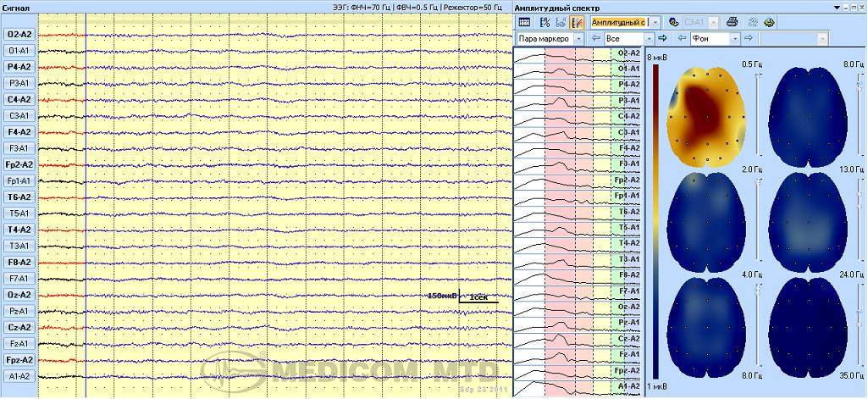The width and height of the screenshot is (868, 399).
Task: Open the 'Амплитудный с' analysis type dropdown
Action: pos(655,23)
